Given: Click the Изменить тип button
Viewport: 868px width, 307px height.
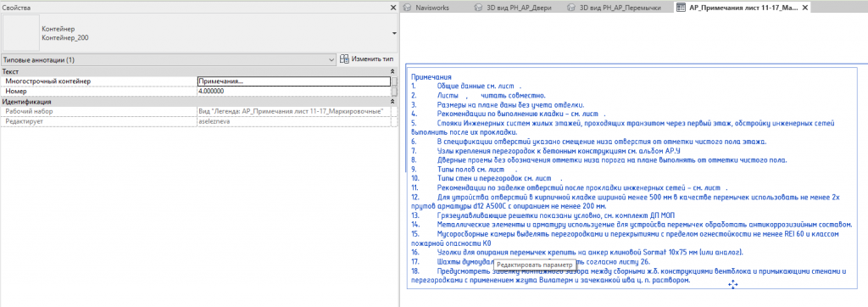Looking at the screenshot, I should (366, 59).
